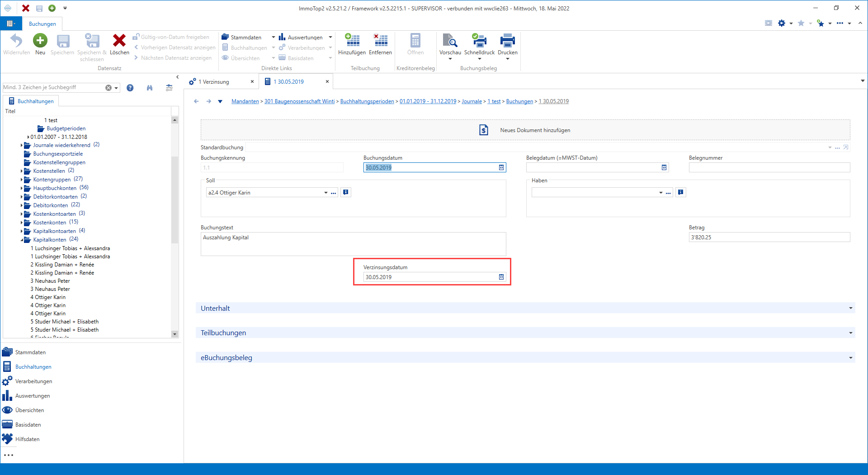The height and width of the screenshot is (475, 868).
Task: Expand the eBuchungsbeleg section
Action: tap(851, 358)
